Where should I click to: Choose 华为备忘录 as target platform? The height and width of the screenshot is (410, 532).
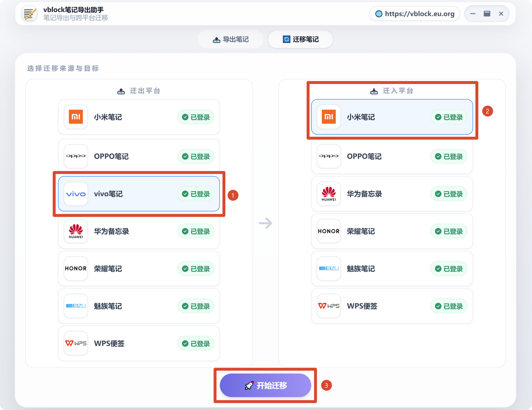[392, 194]
